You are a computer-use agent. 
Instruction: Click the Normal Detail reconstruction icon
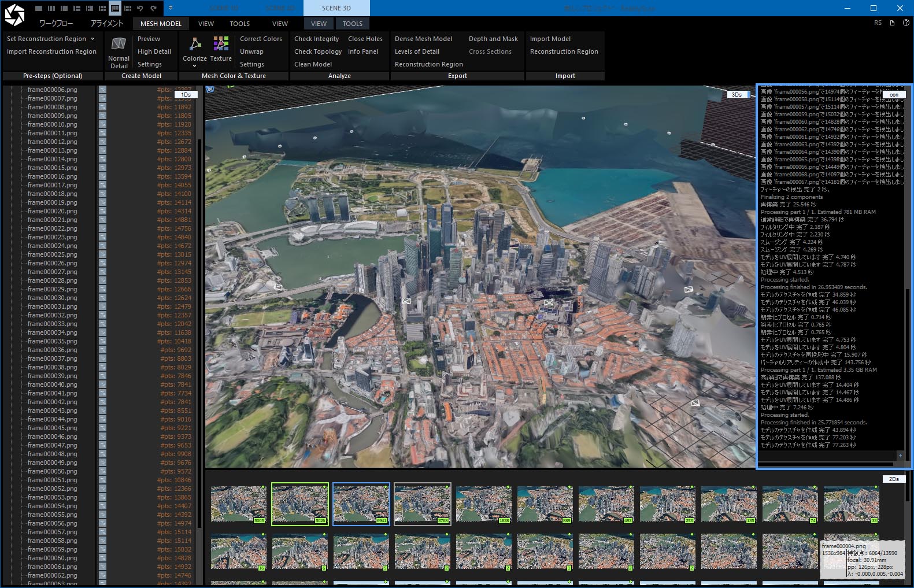pyautogui.click(x=119, y=45)
